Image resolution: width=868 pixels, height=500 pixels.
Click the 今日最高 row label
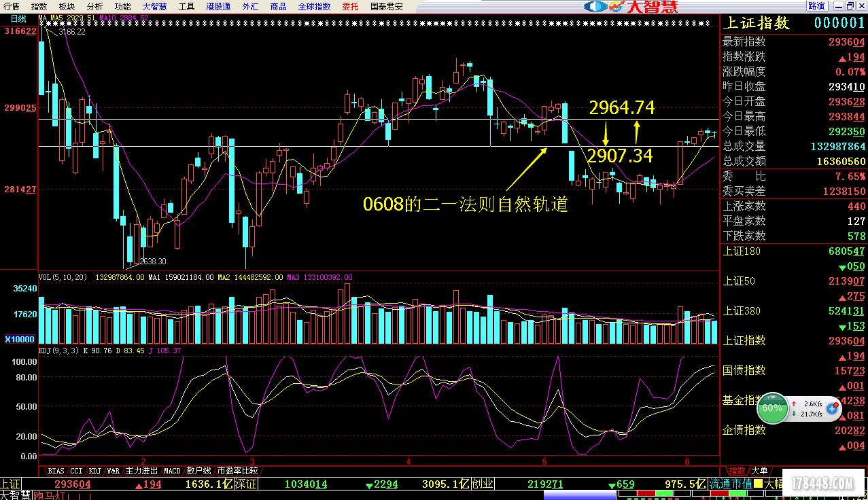point(744,116)
